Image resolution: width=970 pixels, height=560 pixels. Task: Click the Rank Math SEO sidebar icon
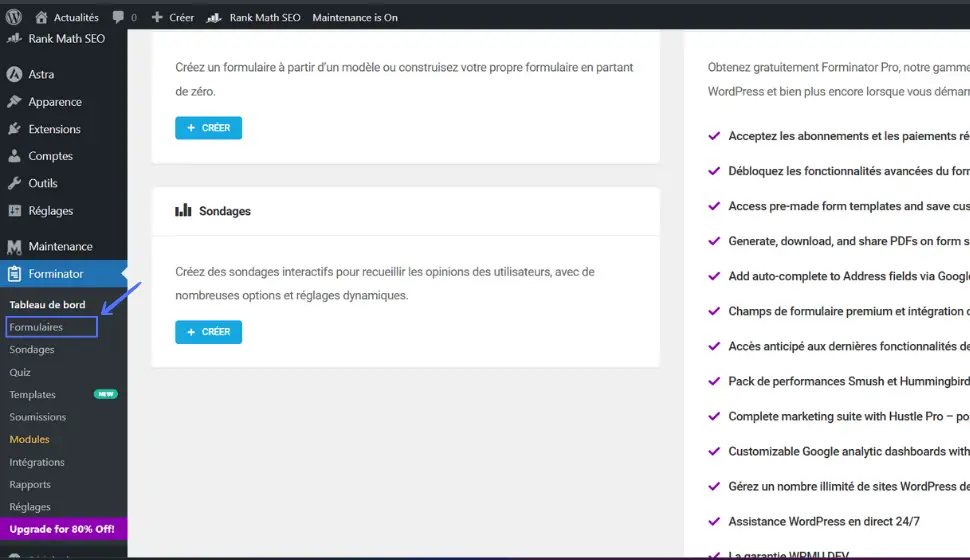tap(14, 38)
